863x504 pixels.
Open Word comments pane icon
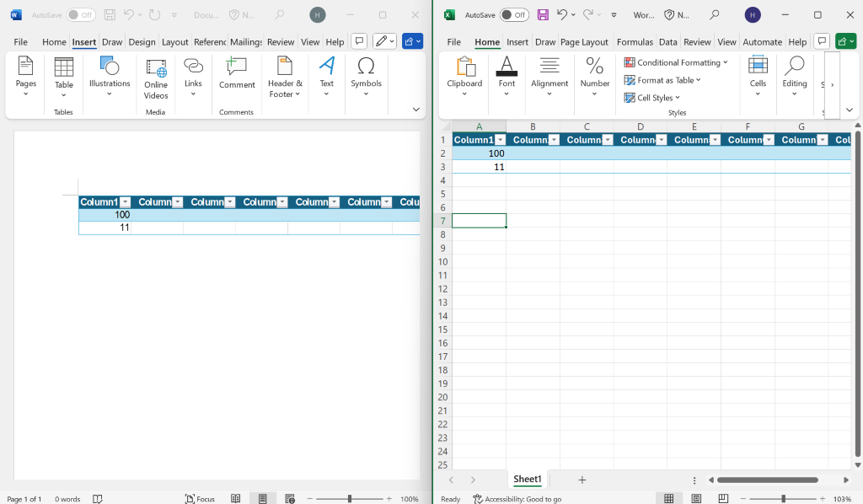[359, 41]
